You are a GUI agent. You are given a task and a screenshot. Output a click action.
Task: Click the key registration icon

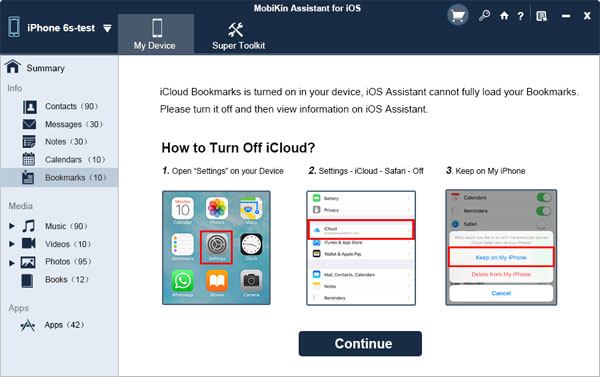484,15
